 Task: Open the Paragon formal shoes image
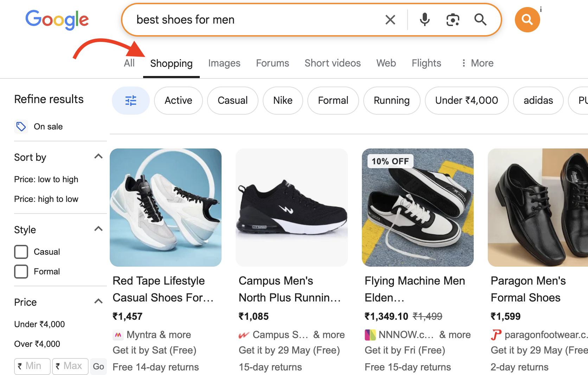pos(538,208)
